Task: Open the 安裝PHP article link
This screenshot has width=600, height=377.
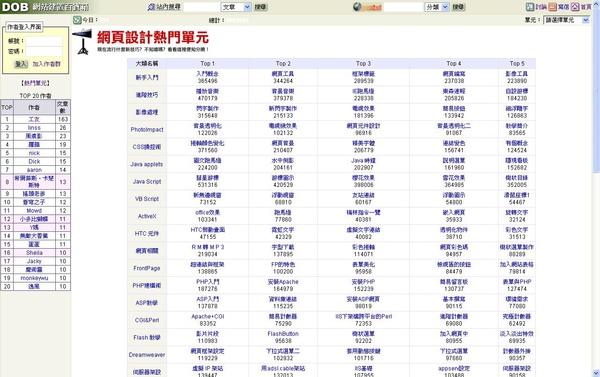Action: tap(363, 282)
